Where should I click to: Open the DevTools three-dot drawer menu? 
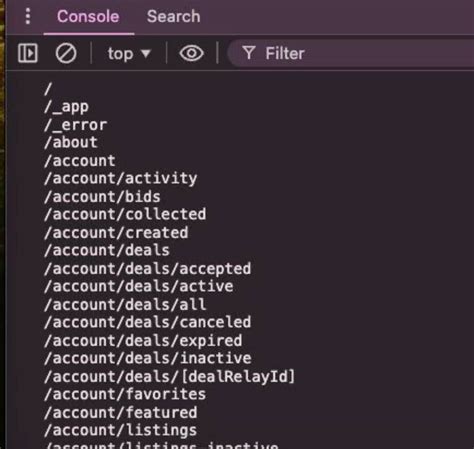(28, 16)
